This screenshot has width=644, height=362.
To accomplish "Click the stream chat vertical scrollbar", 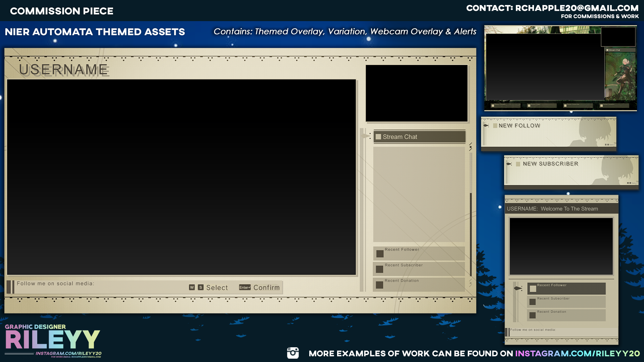I will (471, 215).
